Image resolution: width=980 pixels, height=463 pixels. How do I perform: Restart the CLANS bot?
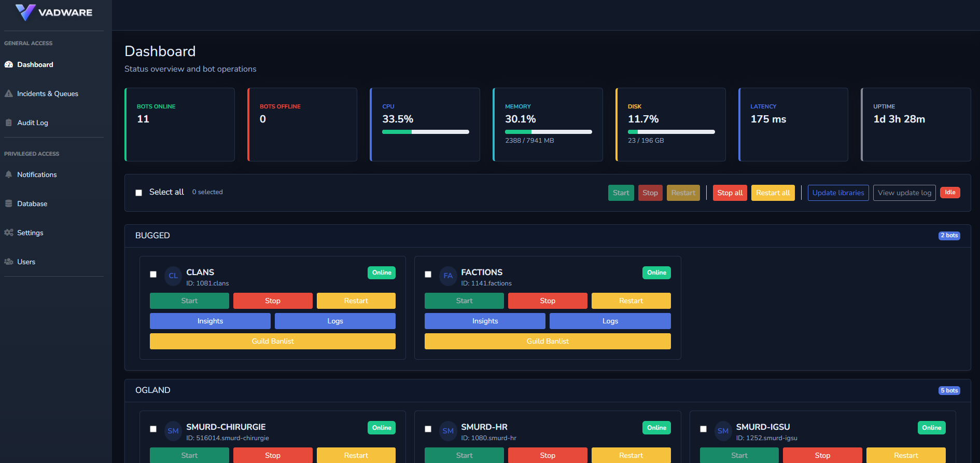pos(356,301)
